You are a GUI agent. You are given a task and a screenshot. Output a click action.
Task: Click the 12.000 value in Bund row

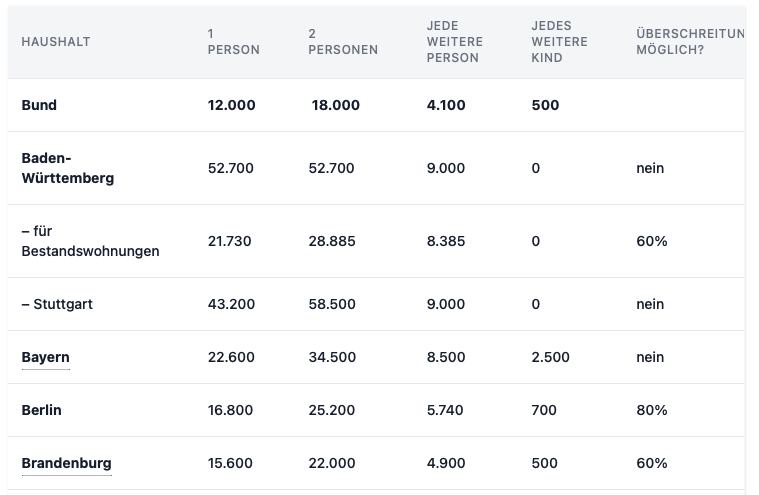(x=231, y=105)
